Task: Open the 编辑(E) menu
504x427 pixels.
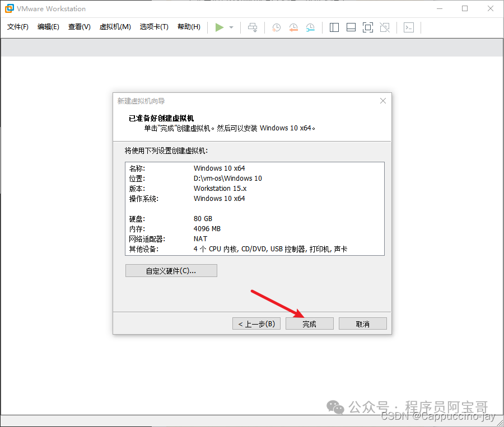Action: [48, 27]
